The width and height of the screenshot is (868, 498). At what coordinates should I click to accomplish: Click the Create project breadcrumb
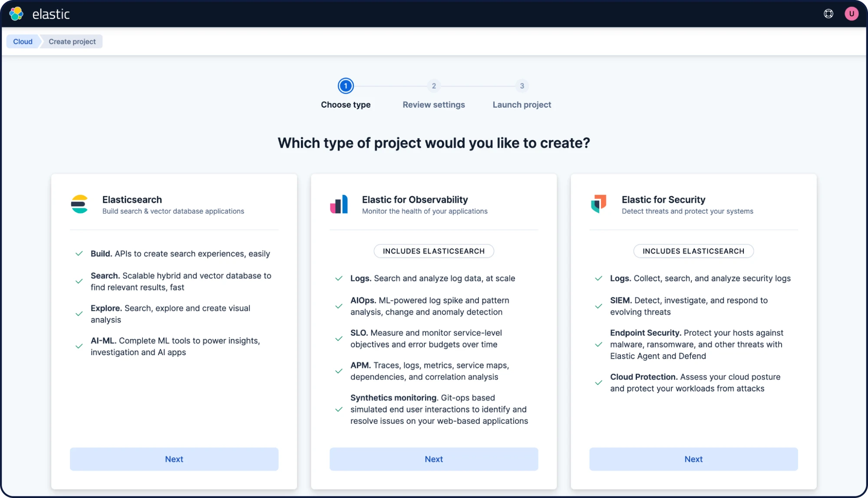point(72,42)
